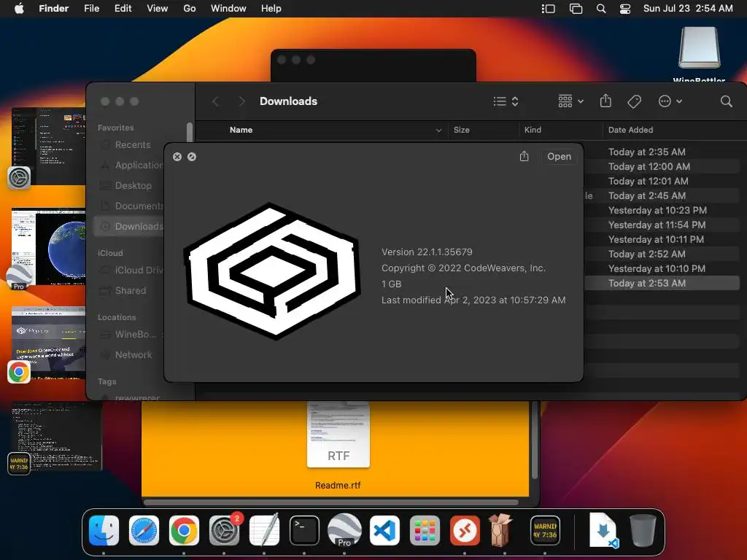
Task: Open the More actions dropdown
Action: pos(670,101)
